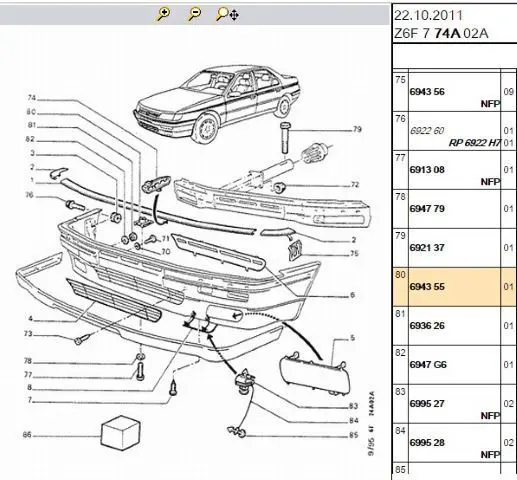The height and width of the screenshot is (480, 517).
Task: Click callout 70 in the diagram
Action: click(166, 251)
